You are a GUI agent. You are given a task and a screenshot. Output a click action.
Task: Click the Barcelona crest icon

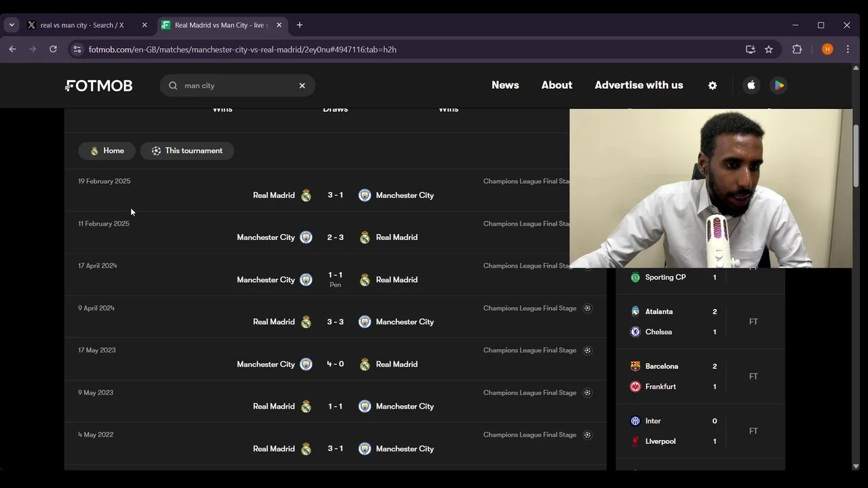pos(635,366)
